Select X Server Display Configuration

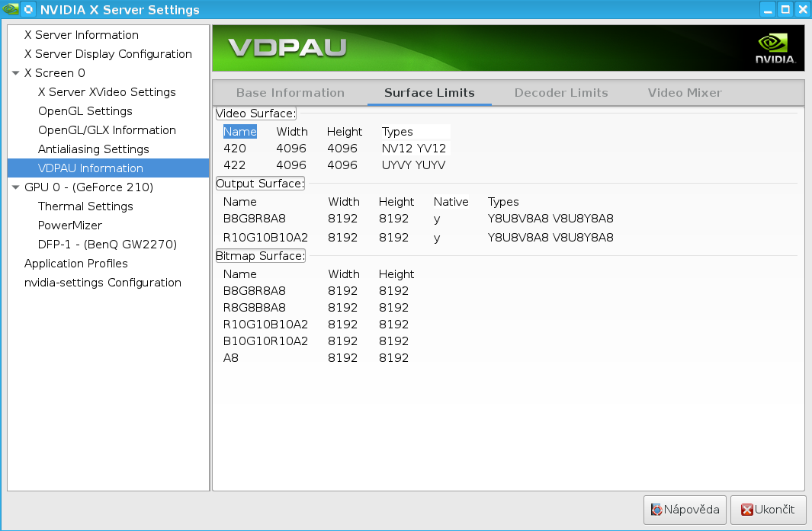(108, 54)
